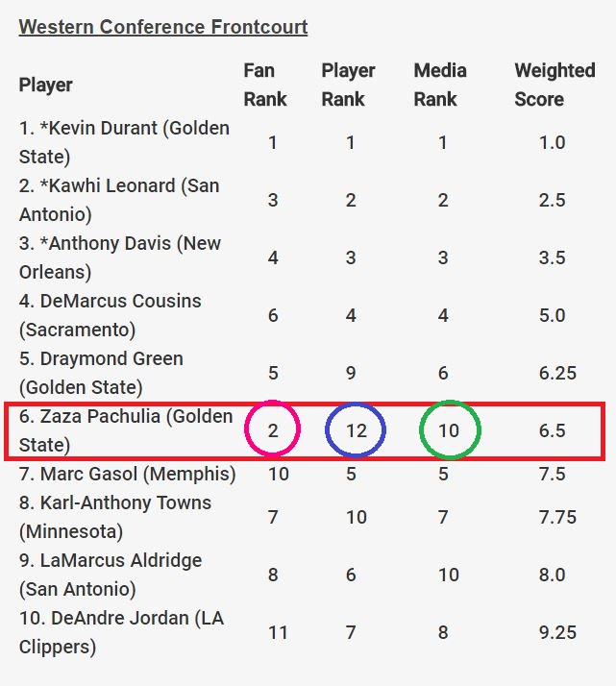Viewport: 616px width, 686px height.
Task: Click Marc Gasol (Memphis)
Action: 127,474
